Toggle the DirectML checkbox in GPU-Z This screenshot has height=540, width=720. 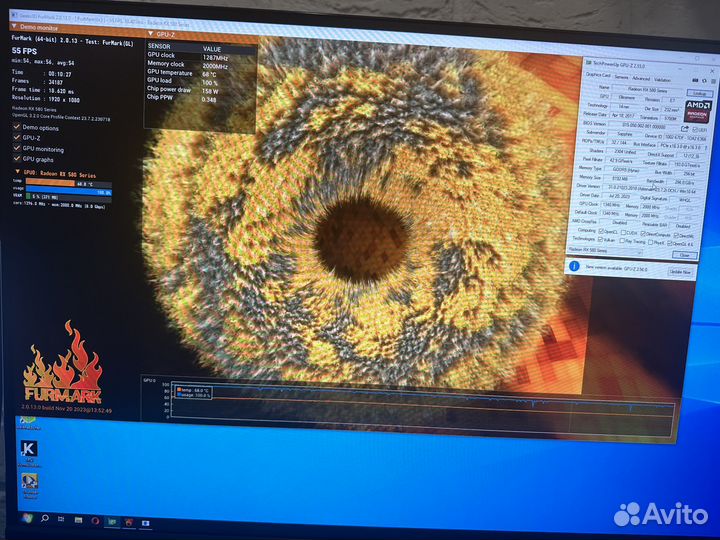(x=676, y=235)
